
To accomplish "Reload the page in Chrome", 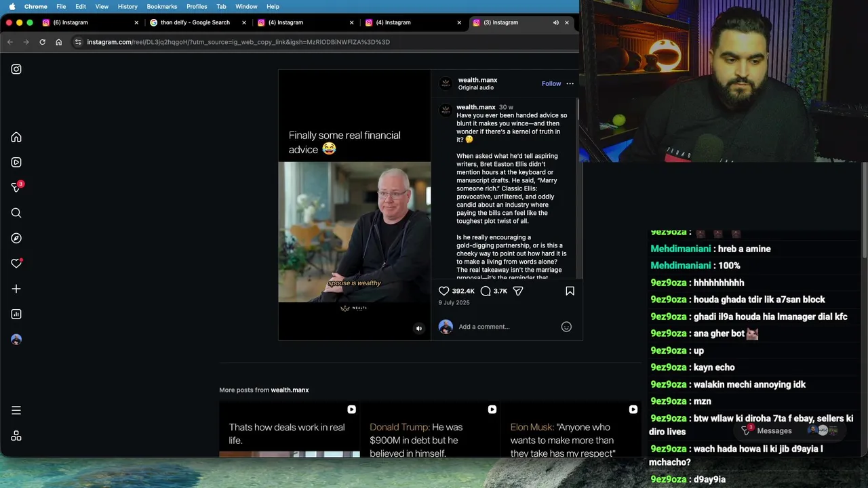I will click(x=42, y=42).
